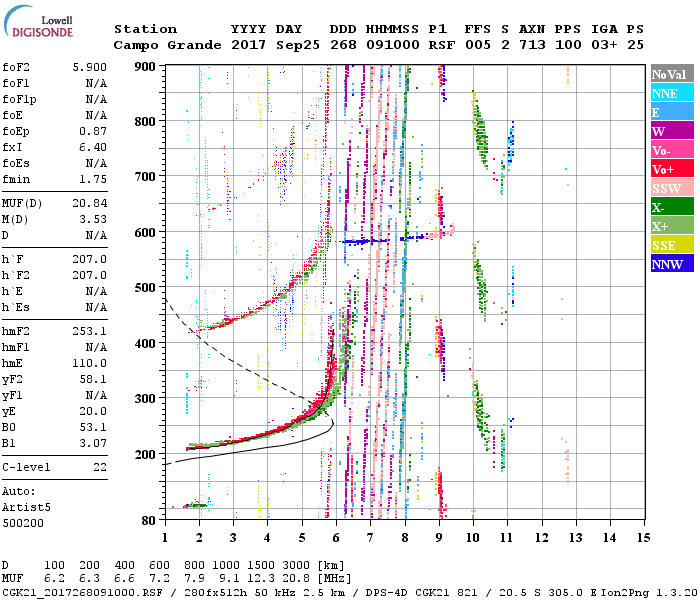700x600 pixels.
Task: Click the MUF 6.2 value for 100 km
Action: (x=54, y=579)
